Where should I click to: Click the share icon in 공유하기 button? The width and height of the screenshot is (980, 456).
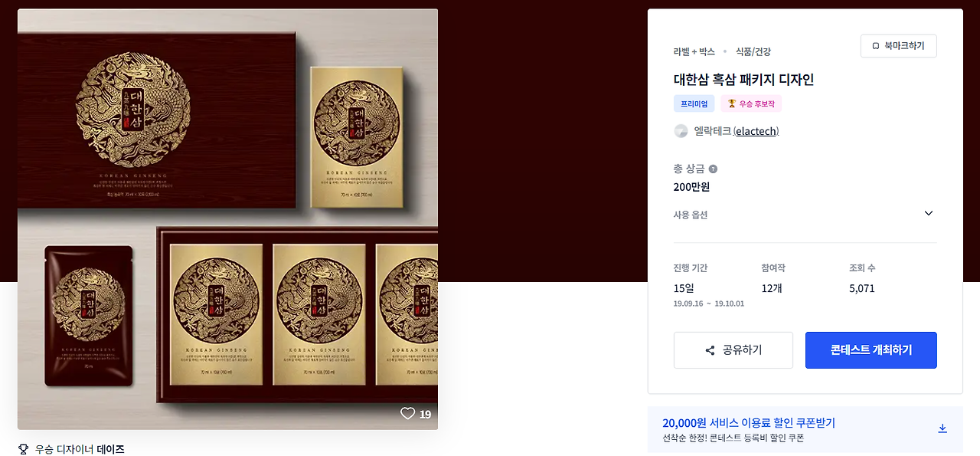(710, 350)
